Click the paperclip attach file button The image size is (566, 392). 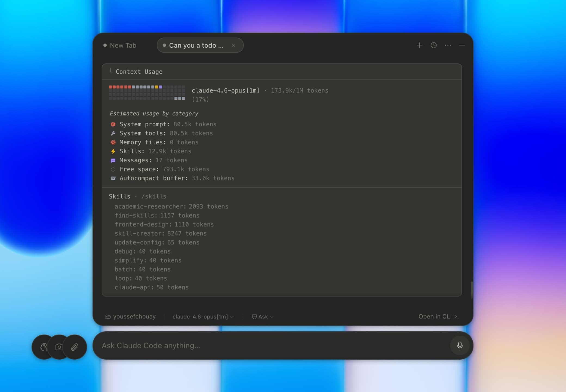point(75,347)
